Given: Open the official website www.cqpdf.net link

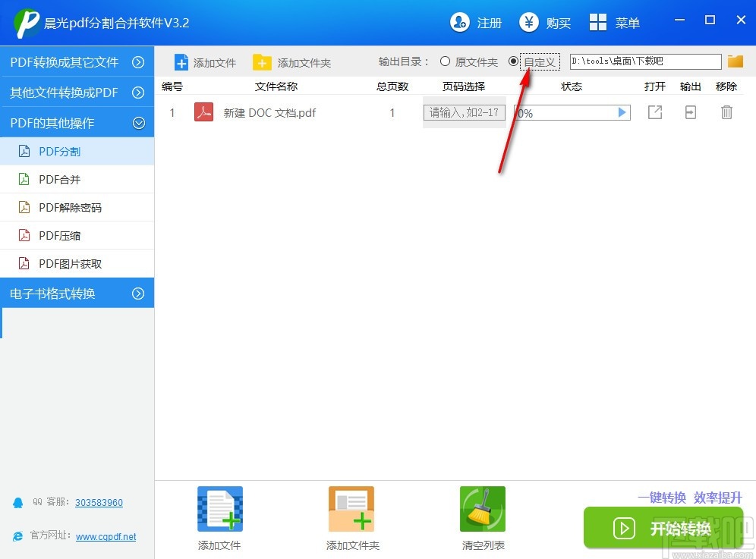Looking at the screenshot, I should (x=105, y=536).
